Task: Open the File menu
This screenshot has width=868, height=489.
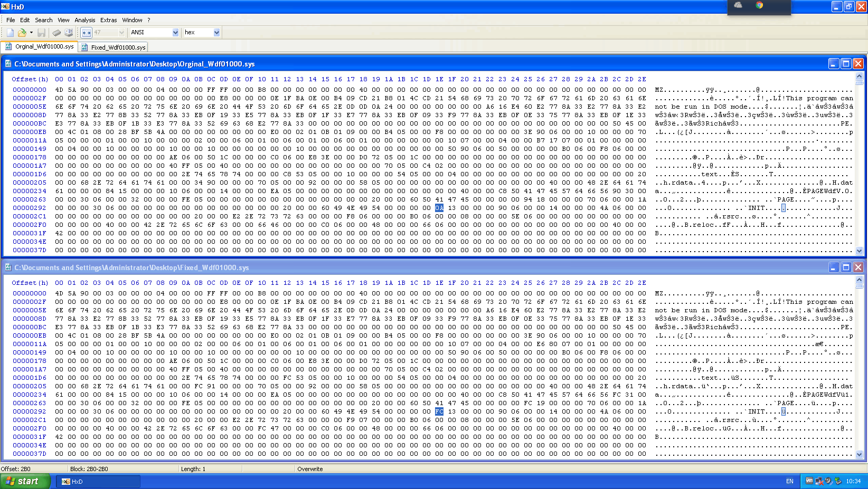Action: click(x=11, y=20)
